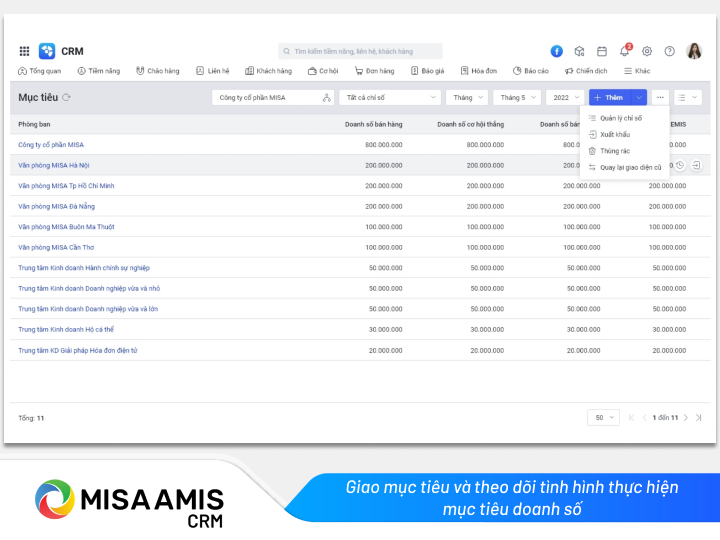Open the Chiến dịch tab

tap(586, 71)
